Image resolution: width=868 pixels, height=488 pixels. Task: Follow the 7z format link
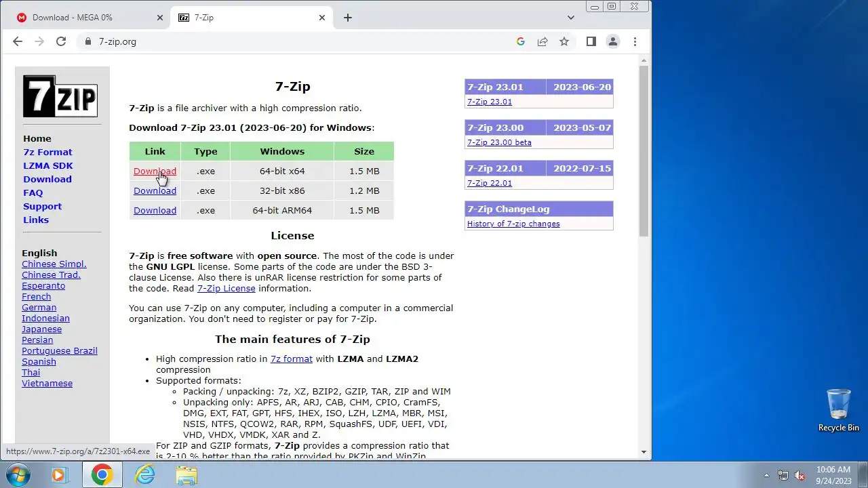pos(292,359)
